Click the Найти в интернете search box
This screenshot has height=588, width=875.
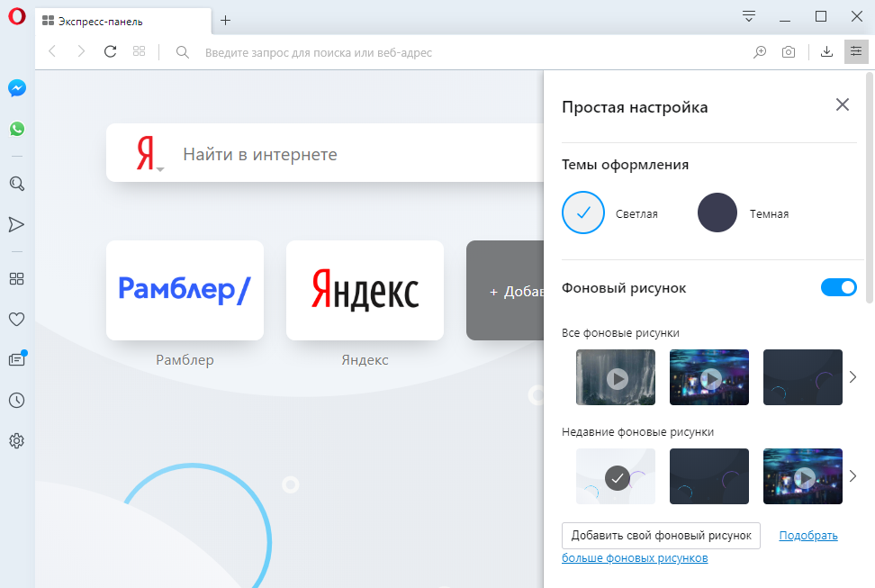point(325,153)
